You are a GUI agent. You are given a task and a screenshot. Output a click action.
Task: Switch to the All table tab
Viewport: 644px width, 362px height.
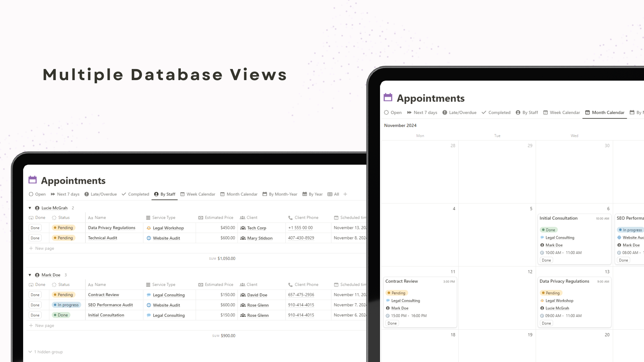click(x=333, y=194)
